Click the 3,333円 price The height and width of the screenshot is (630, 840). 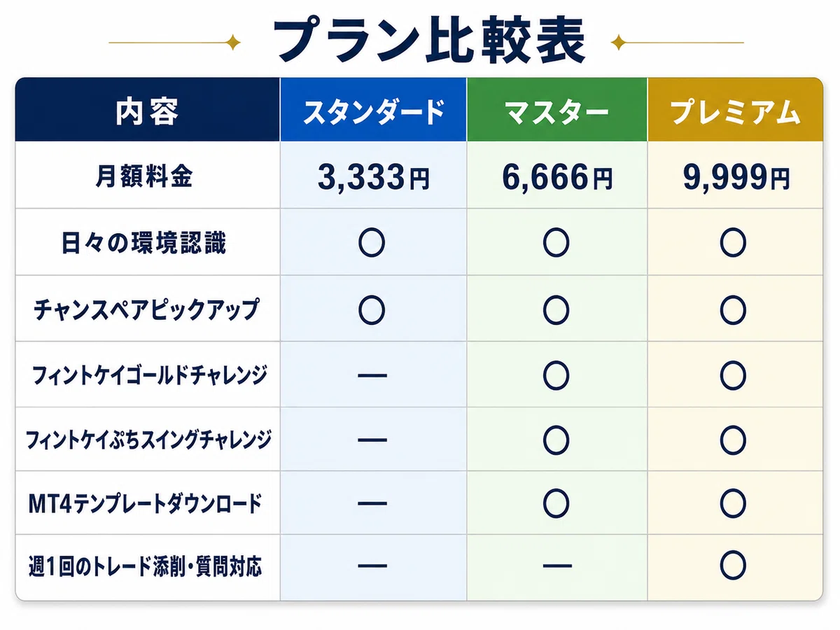[x=373, y=178]
